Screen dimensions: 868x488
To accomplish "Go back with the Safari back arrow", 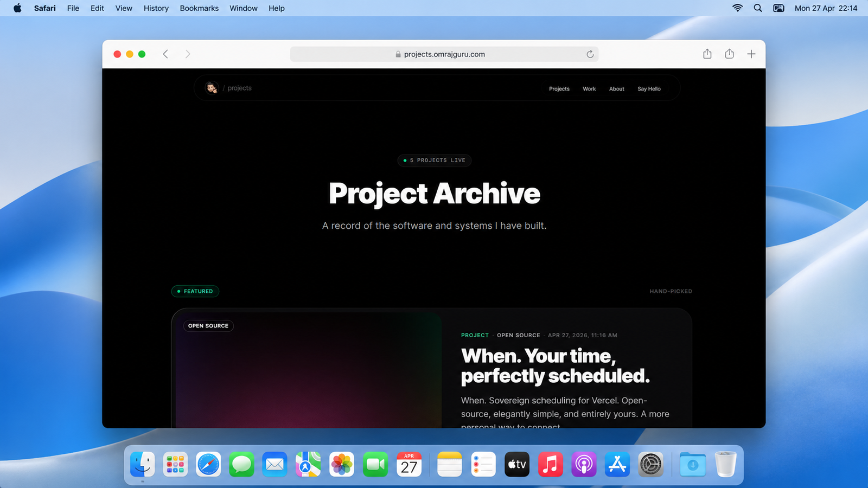I will click(165, 54).
